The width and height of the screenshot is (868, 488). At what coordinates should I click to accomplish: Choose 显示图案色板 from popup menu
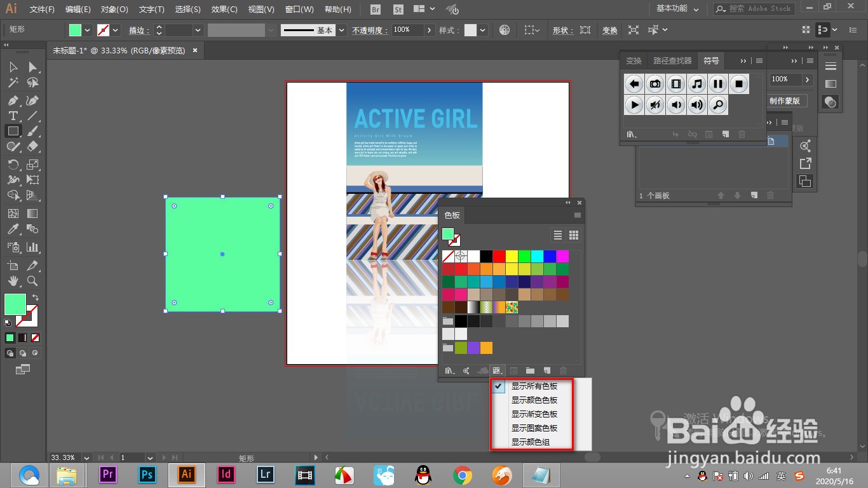point(533,428)
